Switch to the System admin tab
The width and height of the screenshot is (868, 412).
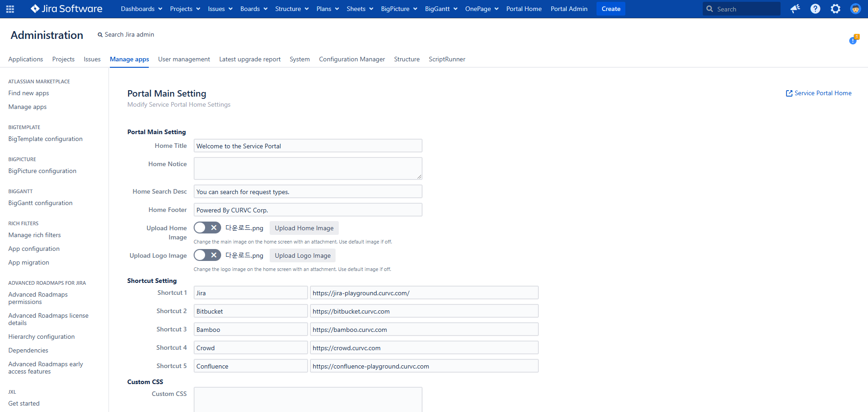tap(300, 59)
